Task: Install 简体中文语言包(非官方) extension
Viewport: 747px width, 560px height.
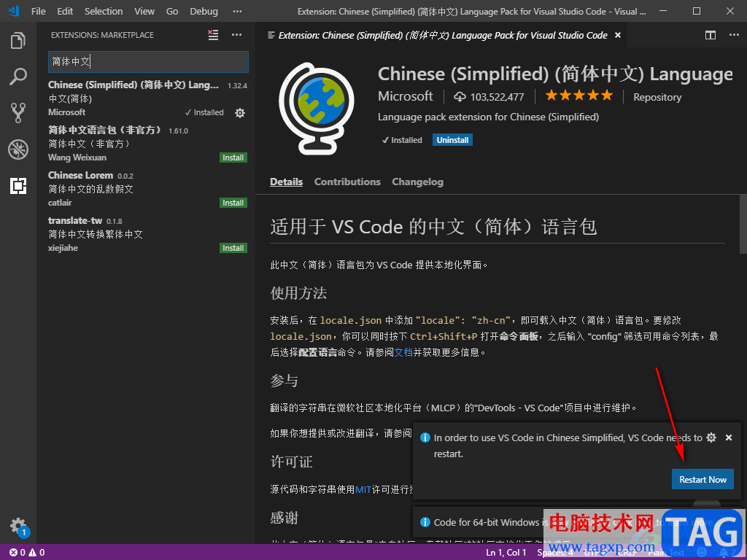Action: coord(233,157)
